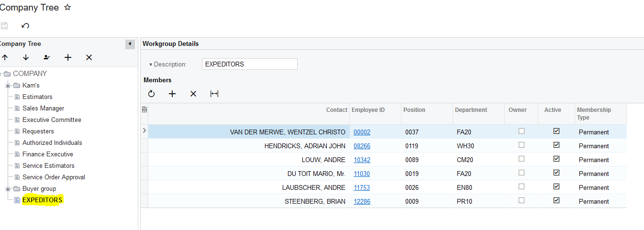
Task: Select Finance Executive in the tree
Action: tap(47, 154)
